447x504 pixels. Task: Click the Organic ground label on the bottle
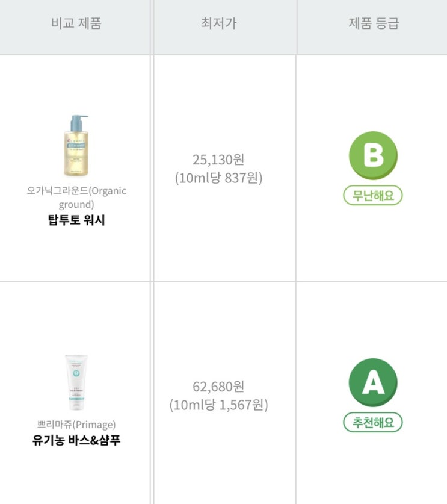[x=76, y=146]
